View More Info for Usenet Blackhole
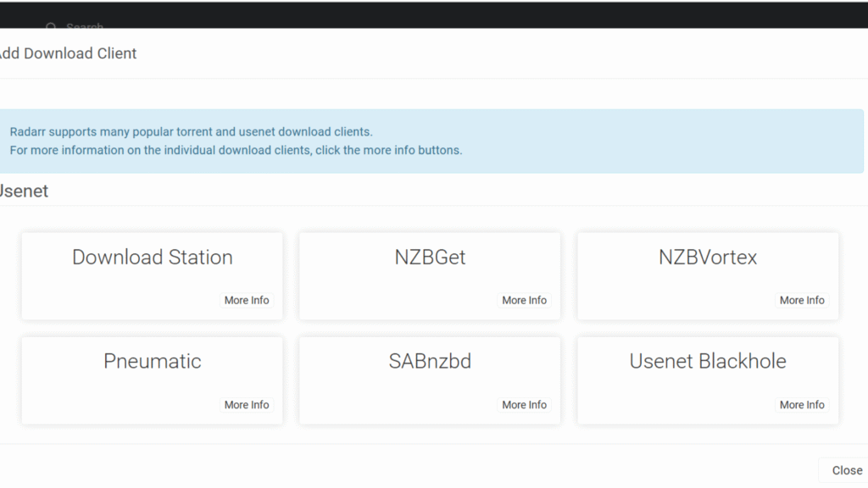The width and height of the screenshot is (868, 488). point(802,405)
